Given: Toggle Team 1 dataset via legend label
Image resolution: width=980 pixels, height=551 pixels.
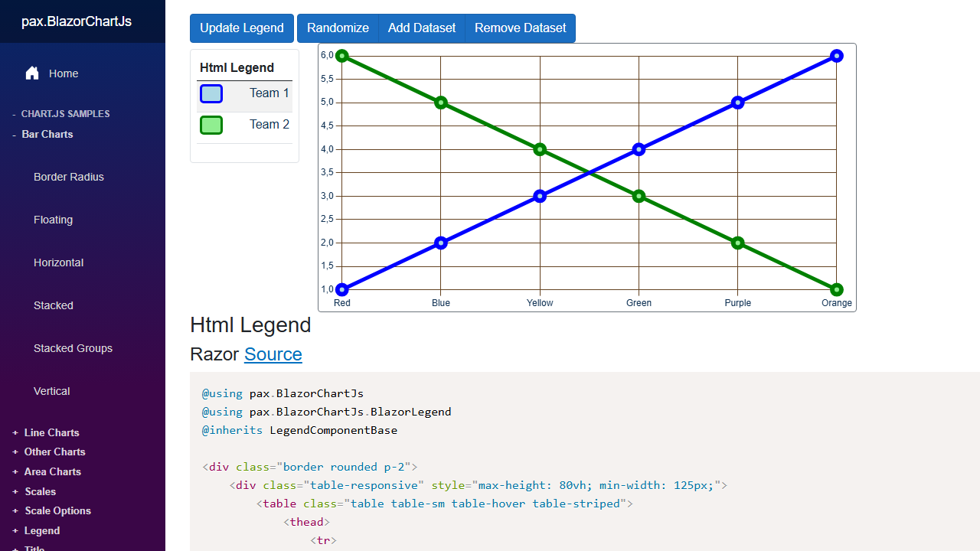Looking at the screenshot, I should click(269, 93).
